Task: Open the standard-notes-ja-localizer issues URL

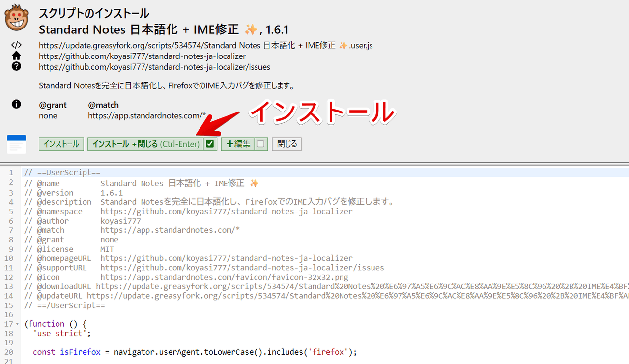Action: pyautogui.click(x=154, y=67)
